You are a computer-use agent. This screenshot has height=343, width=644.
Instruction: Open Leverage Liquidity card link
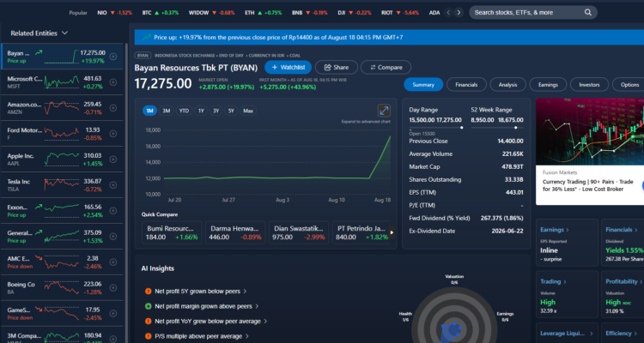pos(567,334)
